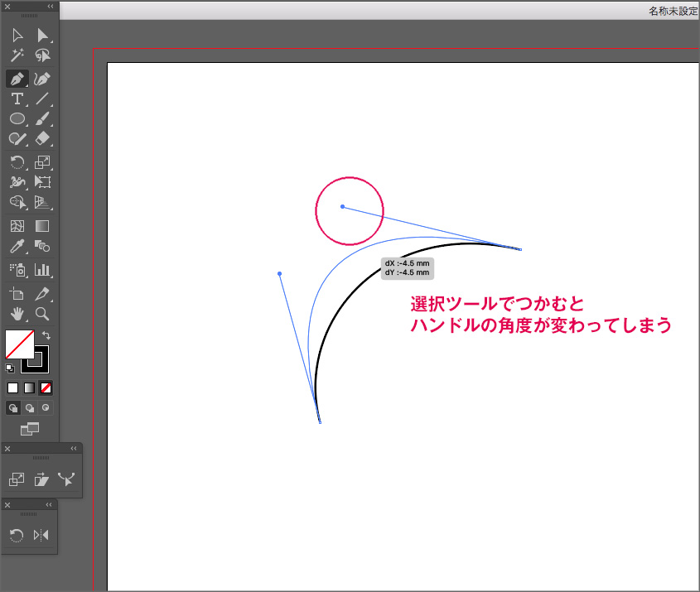Select the Perspective Grid tool
Image resolution: width=700 pixels, height=592 pixels.
(x=42, y=202)
